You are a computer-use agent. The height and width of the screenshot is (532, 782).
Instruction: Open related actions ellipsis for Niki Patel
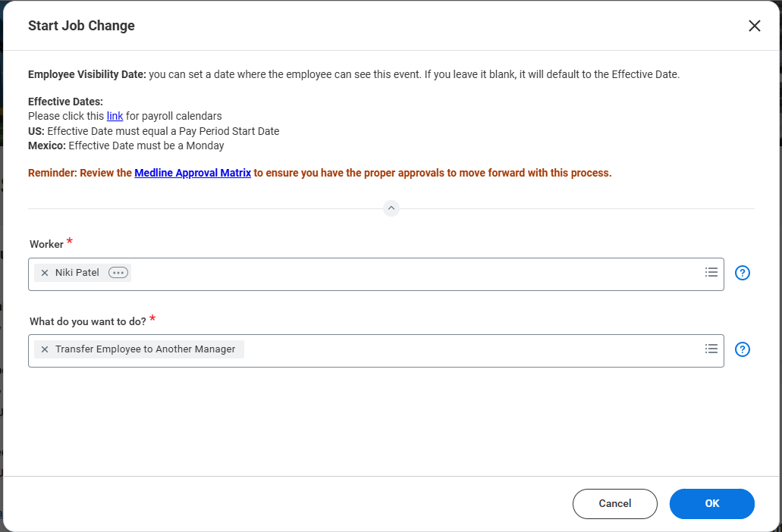coord(118,273)
